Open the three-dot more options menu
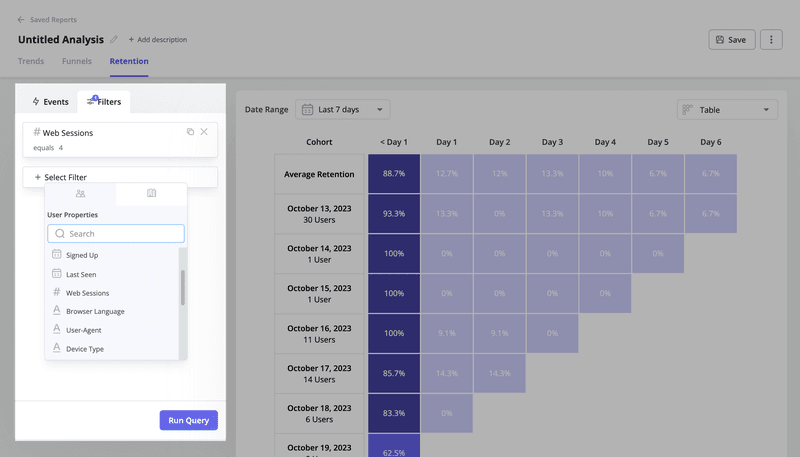 (771, 39)
